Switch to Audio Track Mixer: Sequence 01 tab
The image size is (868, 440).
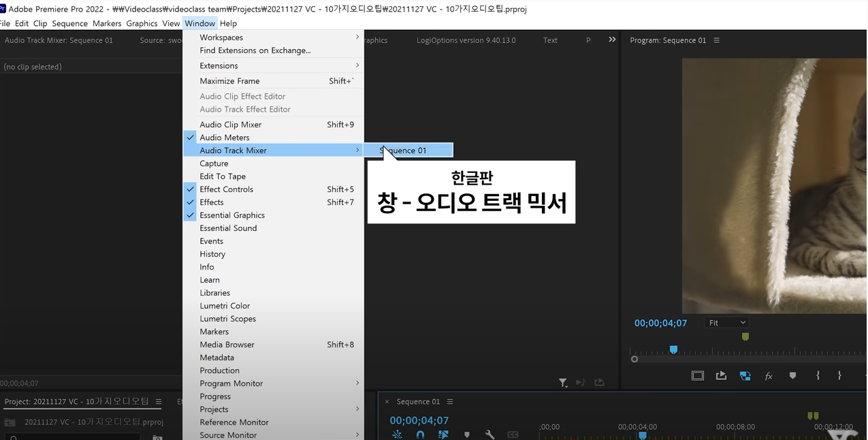pos(59,40)
